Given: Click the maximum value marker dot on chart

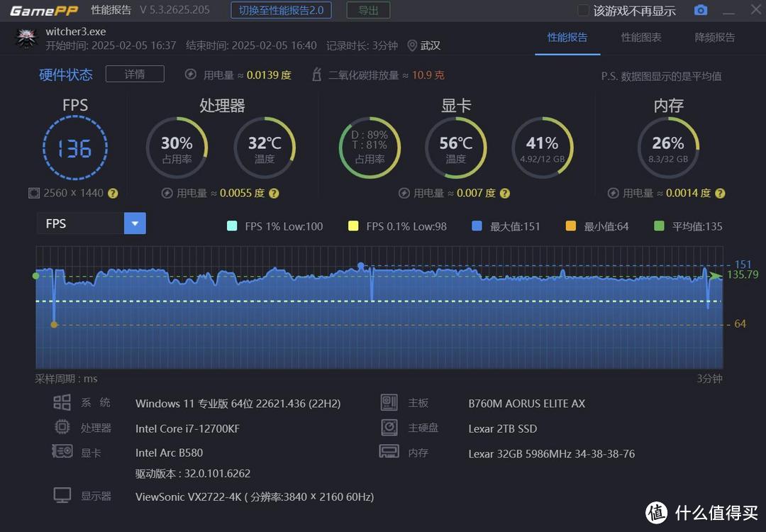Looking at the screenshot, I should click(x=361, y=266).
